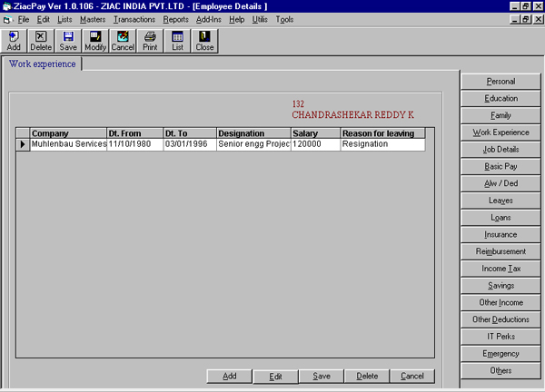Go to the Personal section
The image size is (545, 392).
(500, 82)
